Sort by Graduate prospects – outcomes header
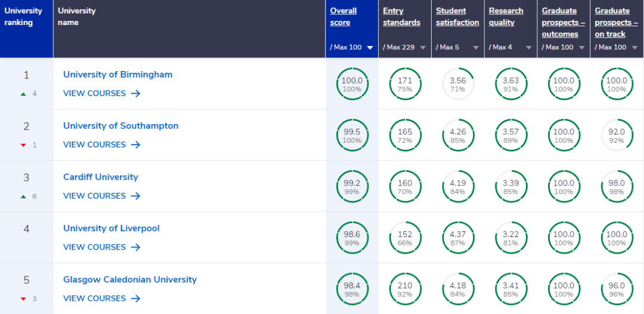The width and height of the screenshot is (644, 314). (563, 22)
